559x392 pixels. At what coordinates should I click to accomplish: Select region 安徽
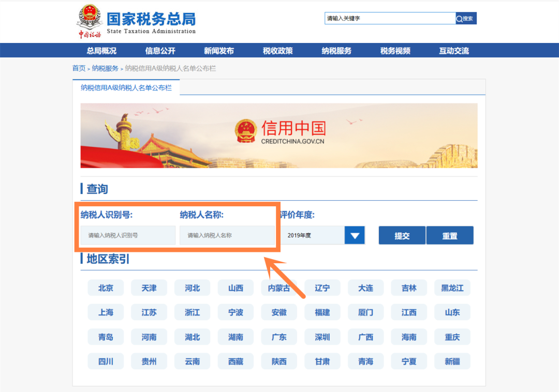(279, 312)
